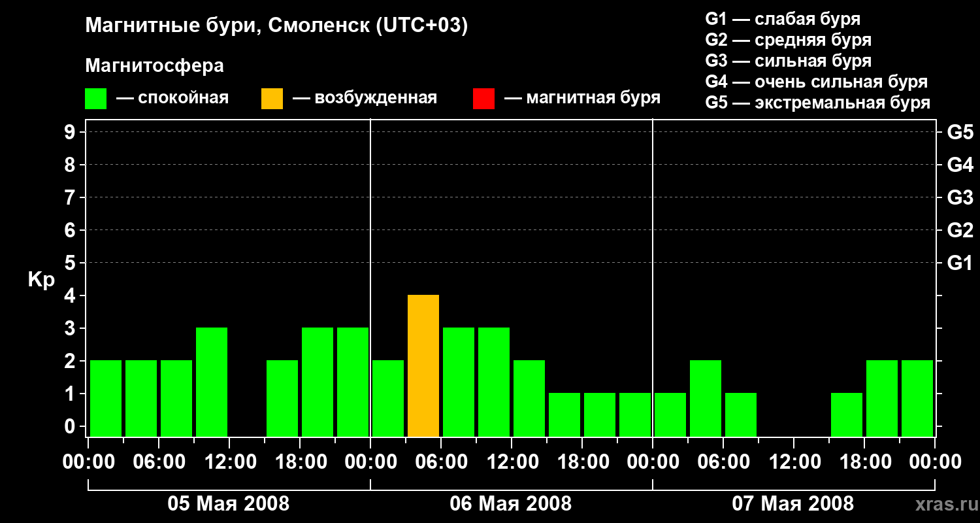The image size is (980, 523).
Task: Click the 'G3 — сильная буря' legend entry
Action: [789, 61]
